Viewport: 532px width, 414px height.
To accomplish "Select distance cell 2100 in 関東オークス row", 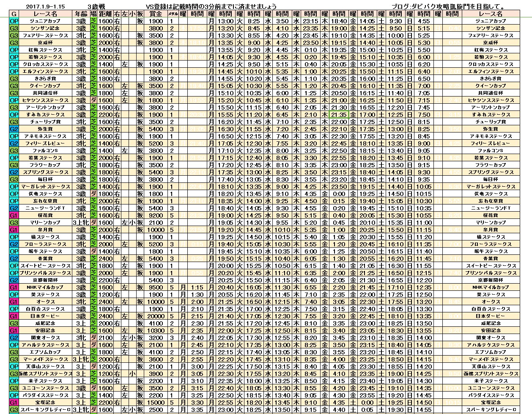I will (106, 338).
